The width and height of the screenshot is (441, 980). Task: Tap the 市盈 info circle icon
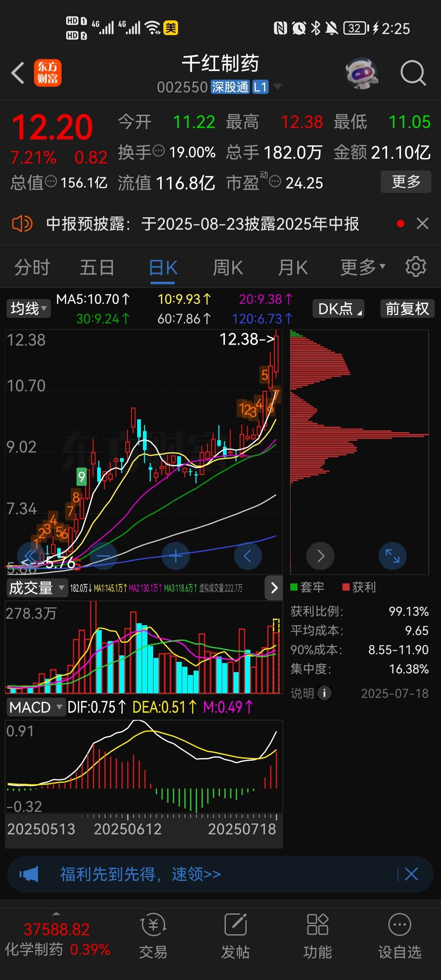(x=275, y=180)
